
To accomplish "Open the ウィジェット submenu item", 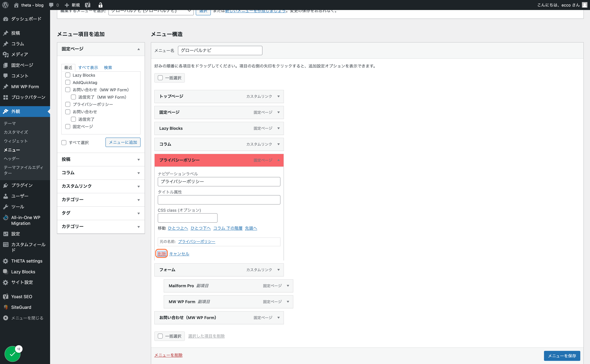I will [x=16, y=141].
